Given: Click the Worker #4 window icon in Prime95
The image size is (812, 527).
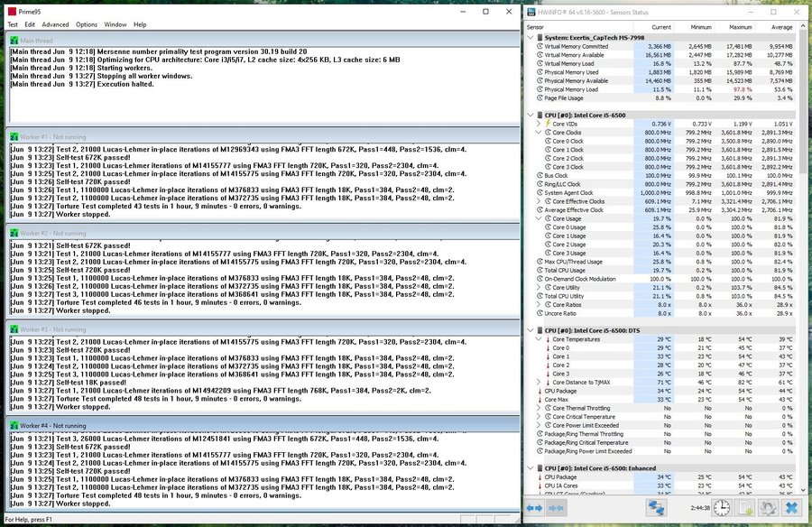Looking at the screenshot, I should [x=14, y=425].
